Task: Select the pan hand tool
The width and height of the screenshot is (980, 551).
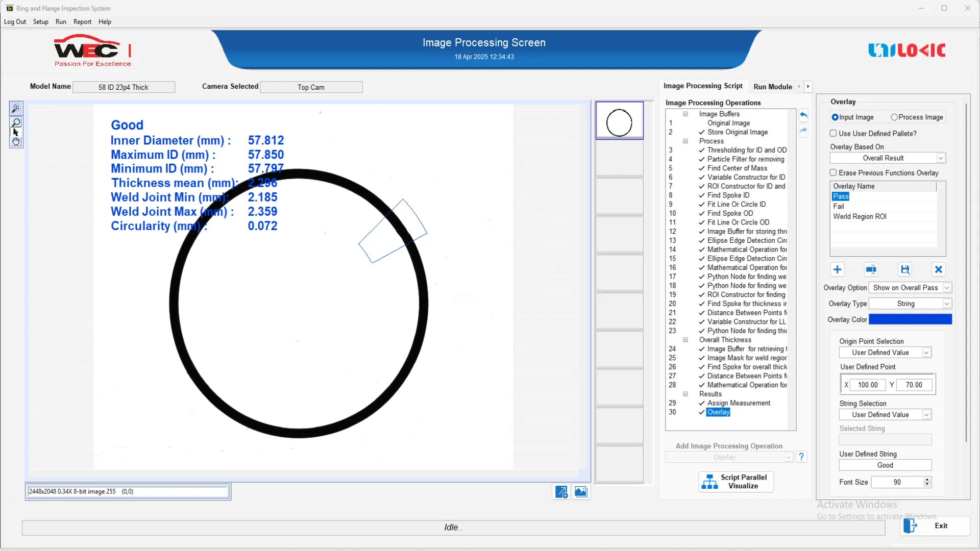Action: [x=16, y=141]
